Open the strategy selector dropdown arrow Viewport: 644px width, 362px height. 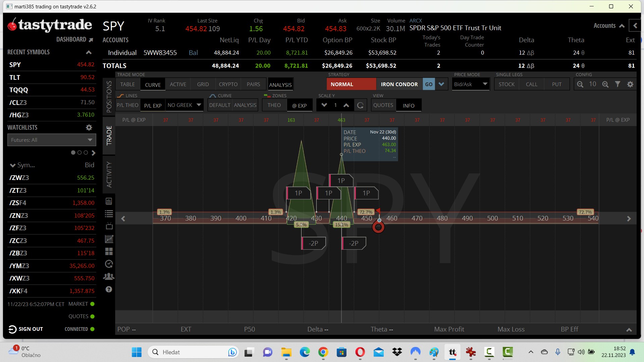point(441,84)
